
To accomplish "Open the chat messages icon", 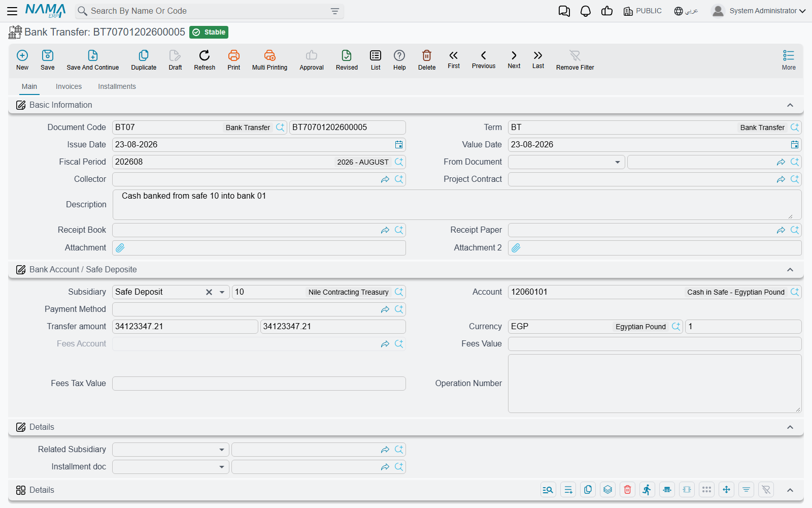I will tap(564, 11).
